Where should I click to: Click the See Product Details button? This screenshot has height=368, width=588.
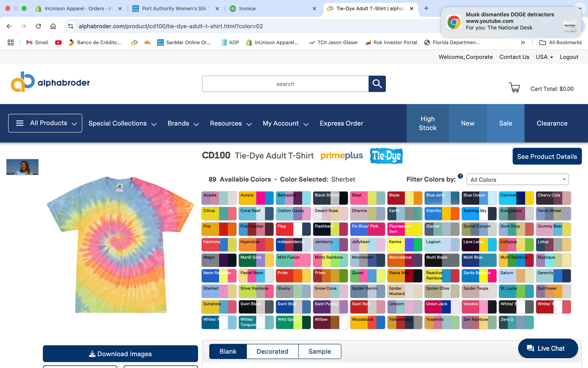[547, 156]
